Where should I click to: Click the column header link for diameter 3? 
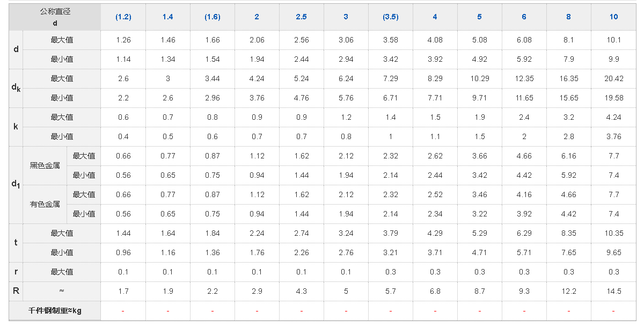tap(346, 17)
